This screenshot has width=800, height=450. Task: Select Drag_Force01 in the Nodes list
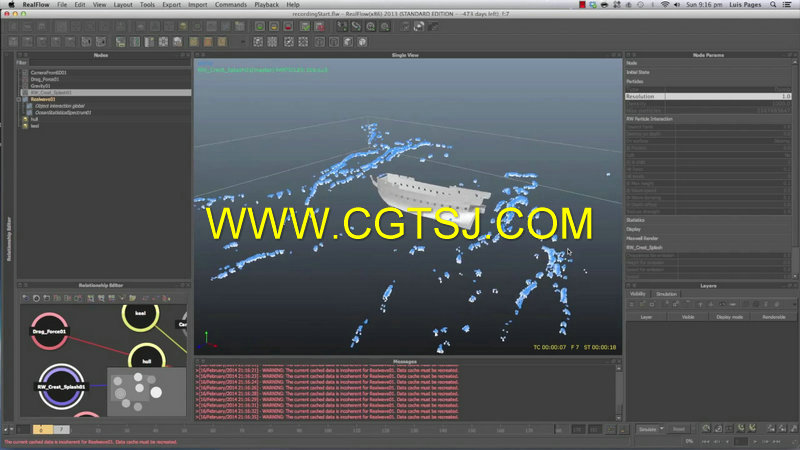pyautogui.click(x=44, y=80)
